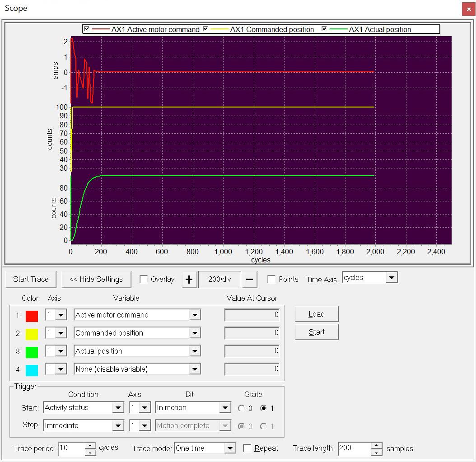This screenshot has width=476, height=462.
Task: Open axis dropdown for channel 1
Action: 61,315
